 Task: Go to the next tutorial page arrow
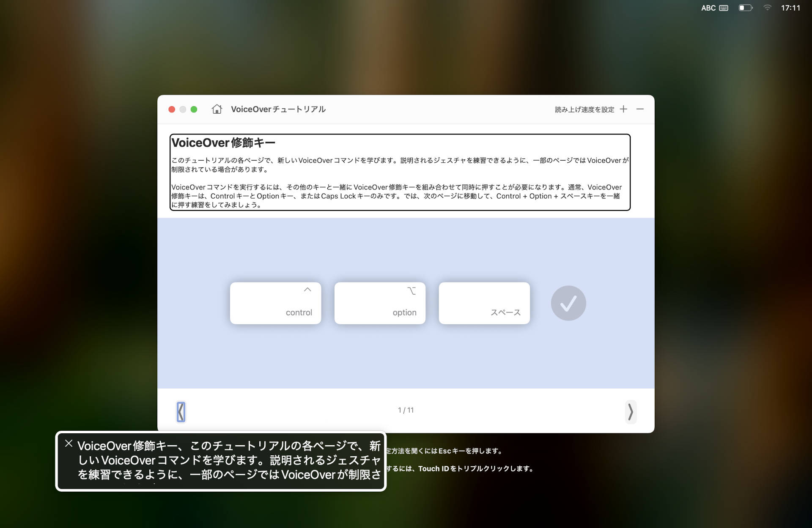click(x=631, y=412)
